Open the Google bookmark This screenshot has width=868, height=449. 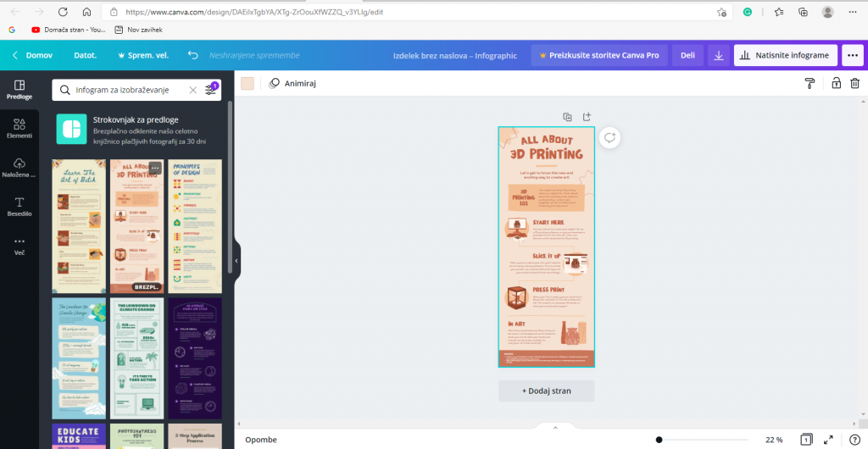pyautogui.click(x=12, y=30)
